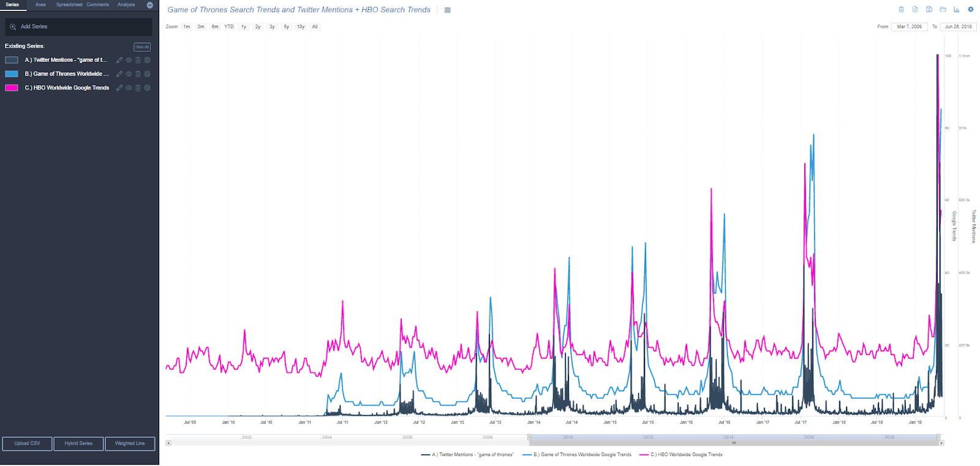Viewport: 980px width, 466px height.
Task: Delete the HBO Worldwide Google Trends series
Action: [x=138, y=88]
